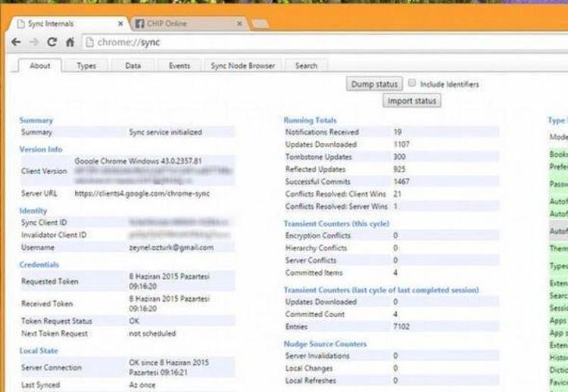This screenshot has height=392, width=568.
Task: Click Reflected Updates value 925
Action: click(400, 169)
